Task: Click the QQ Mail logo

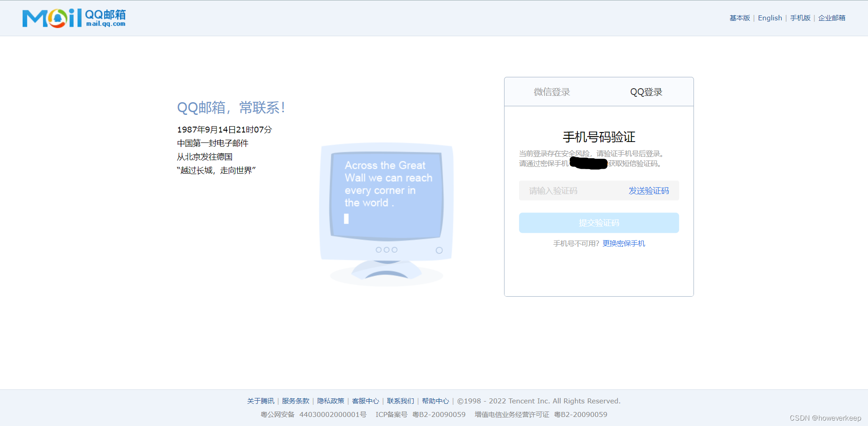Action: click(x=74, y=18)
